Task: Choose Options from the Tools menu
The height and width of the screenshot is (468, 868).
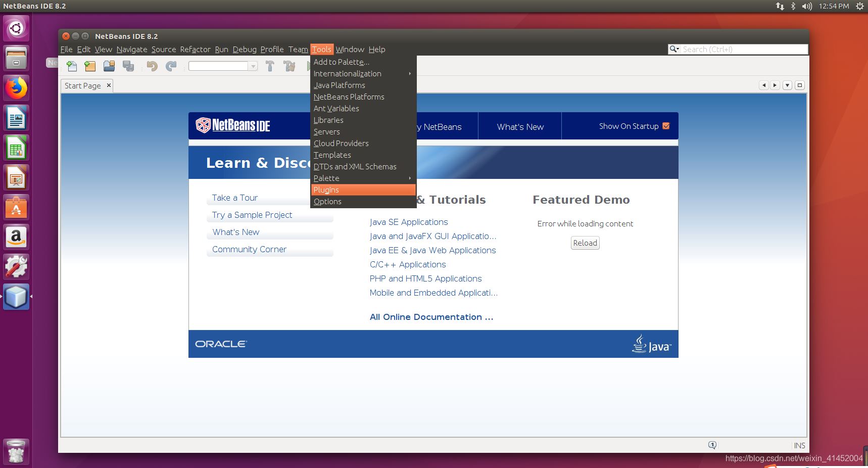Action: point(327,202)
